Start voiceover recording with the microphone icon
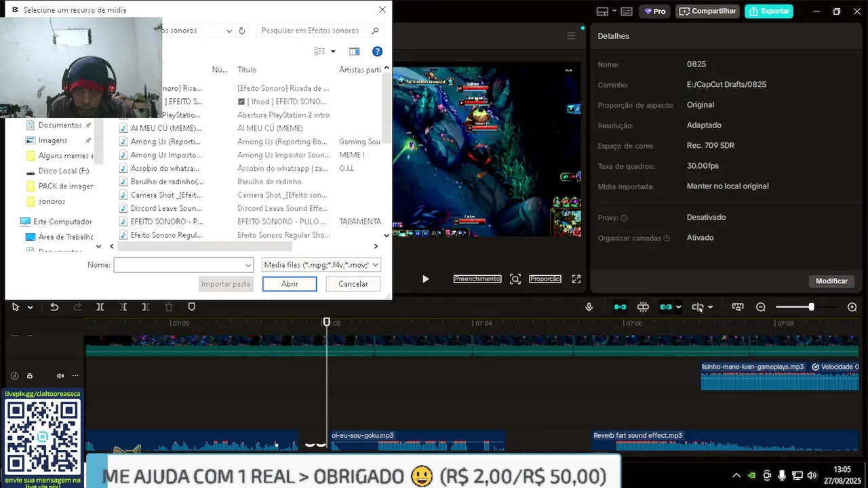Screen dimensions: 868x488 click(x=589, y=307)
